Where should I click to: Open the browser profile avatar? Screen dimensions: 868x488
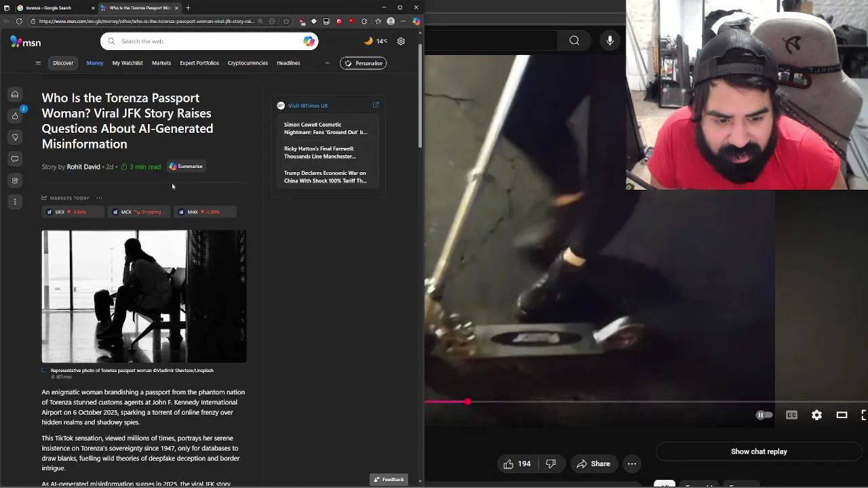(x=391, y=21)
